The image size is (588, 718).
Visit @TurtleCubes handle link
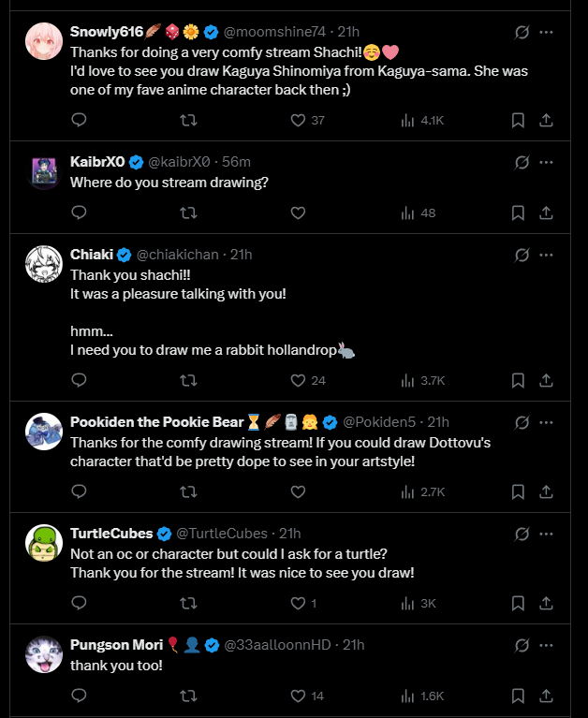click(x=222, y=533)
